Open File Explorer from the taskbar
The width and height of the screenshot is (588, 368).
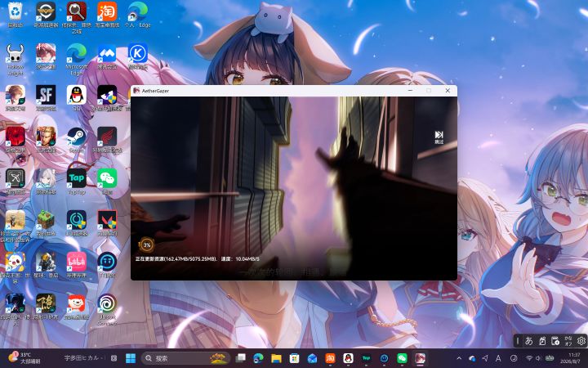tap(276, 358)
